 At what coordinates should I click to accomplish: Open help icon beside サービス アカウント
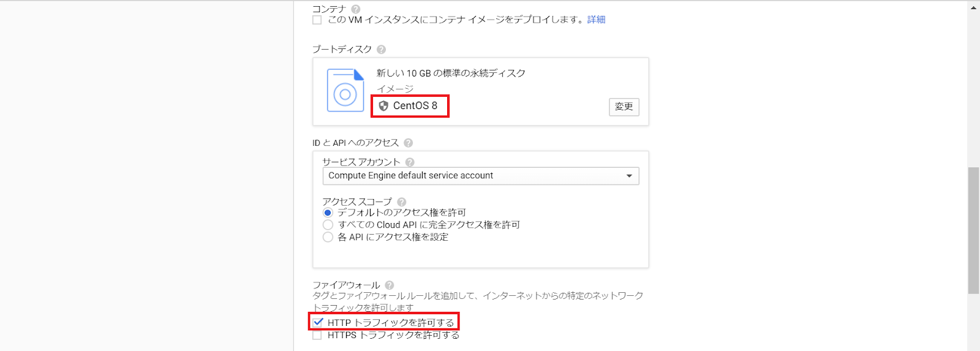[x=410, y=162]
